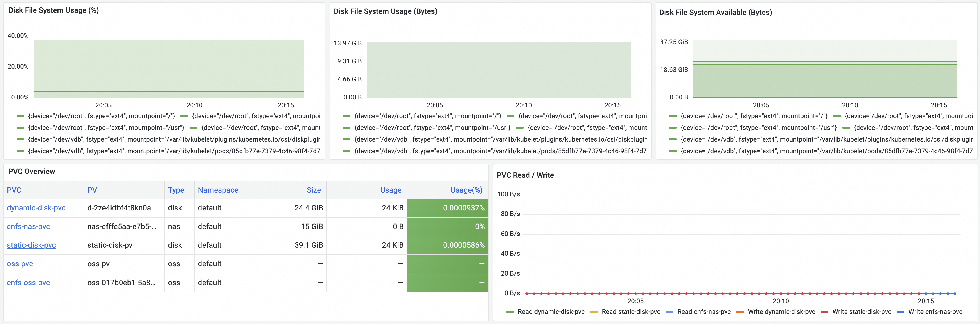Toggle the Write cnfs-nas-pvc legend series
Image resolution: width=980 pixels, height=324 pixels.
coord(935,312)
